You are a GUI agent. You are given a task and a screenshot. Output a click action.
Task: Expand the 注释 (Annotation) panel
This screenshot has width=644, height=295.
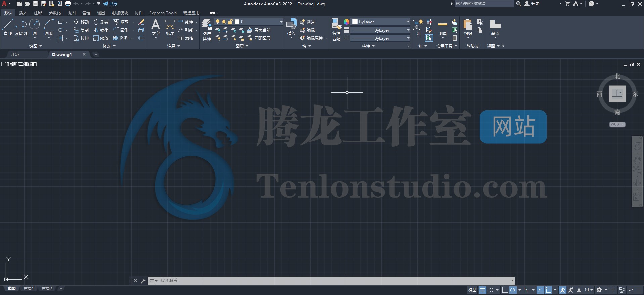[x=174, y=46]
